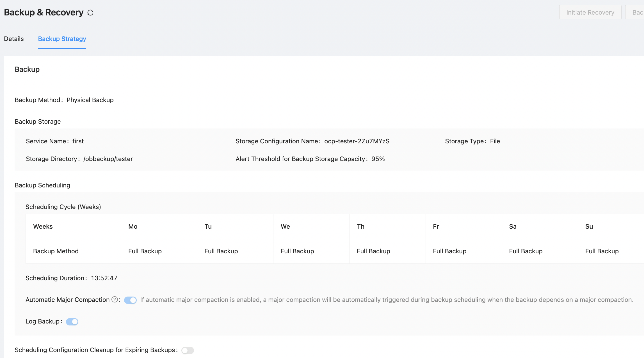Click the Automatic Major Compaction help icon

115,299
